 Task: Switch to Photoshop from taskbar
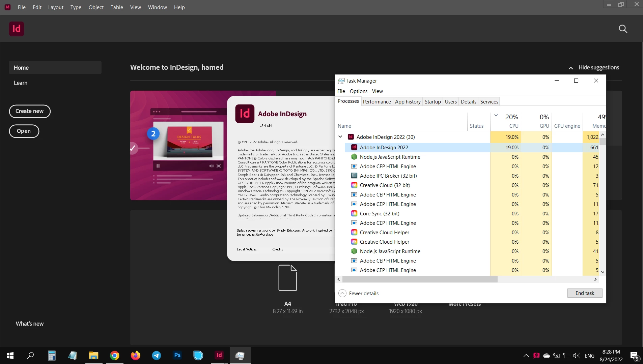point(177,356)
